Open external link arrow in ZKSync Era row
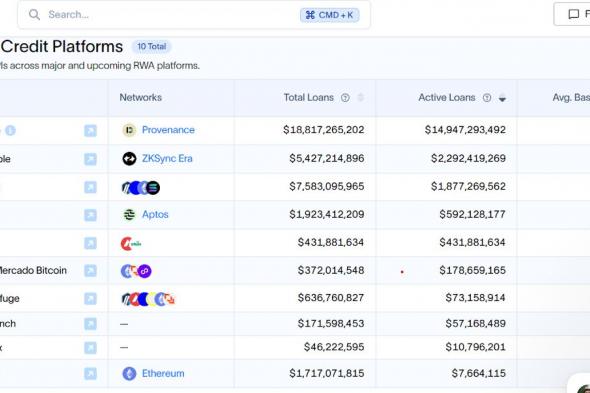 (90, 159)
